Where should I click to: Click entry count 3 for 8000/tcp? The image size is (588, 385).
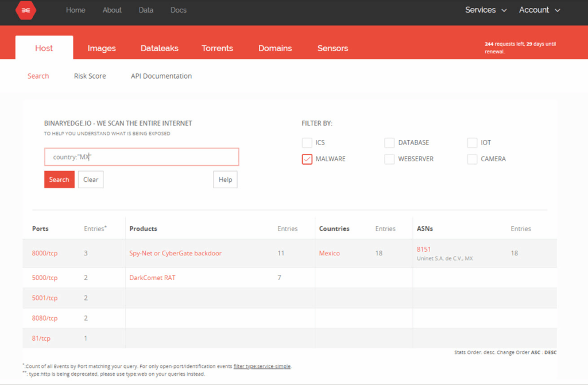86,254
